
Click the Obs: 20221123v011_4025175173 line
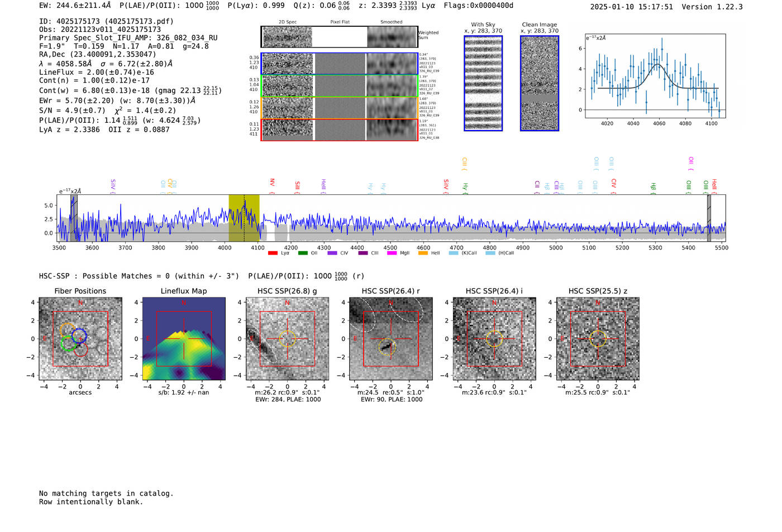click(x=100, y=30)
